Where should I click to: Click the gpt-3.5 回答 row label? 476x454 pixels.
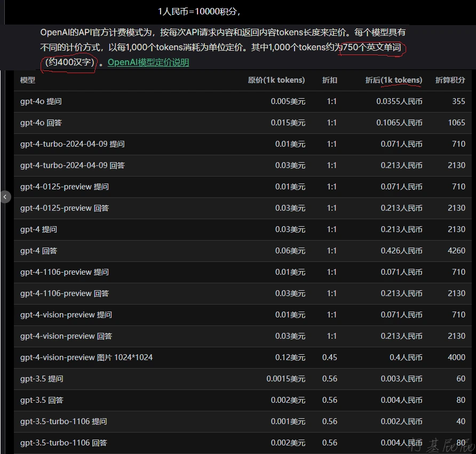pyautogui.click(x=42, y=400)
